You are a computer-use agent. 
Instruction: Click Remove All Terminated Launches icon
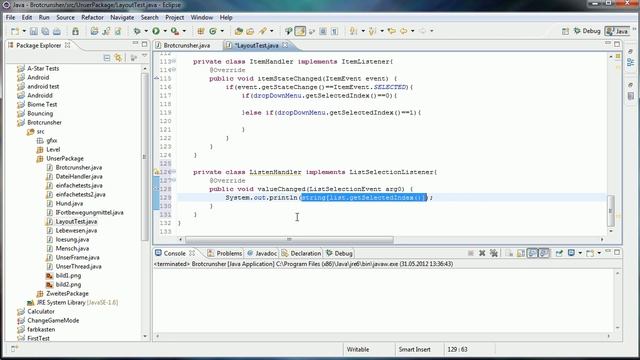pyautogui.click(x=494, y=253)
